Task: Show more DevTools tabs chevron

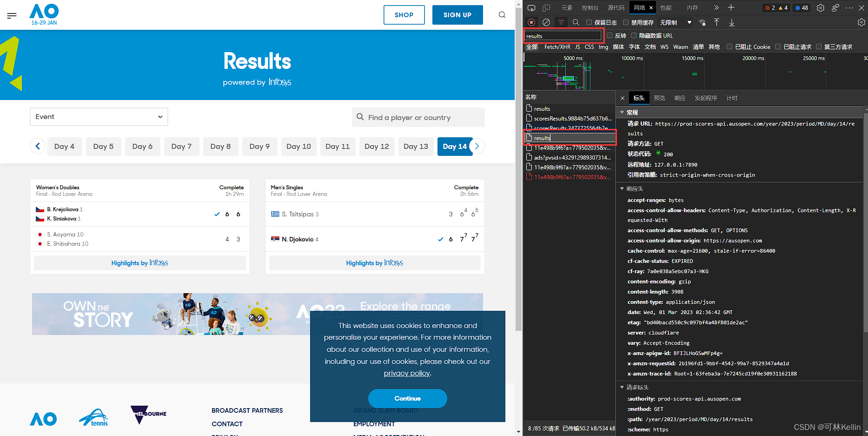Action: (716, 7)
